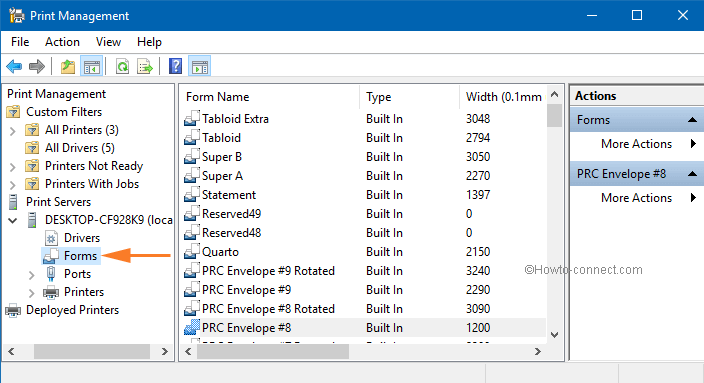Viewport: 704px width, 383px height.
Task: Collapse the PRC Envelope #8 actions section
Action: (x=692, y=174)
